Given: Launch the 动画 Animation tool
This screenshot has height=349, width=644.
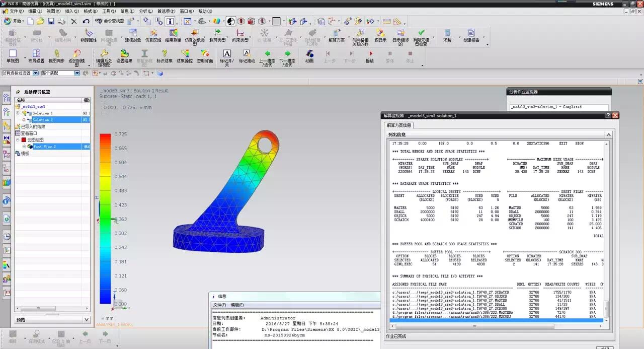Looking at the screenshot, I should point(309,56).
